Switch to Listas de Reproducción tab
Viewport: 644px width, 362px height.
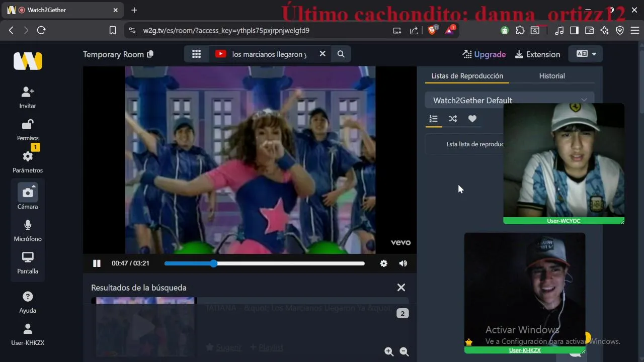coord(467,76)
